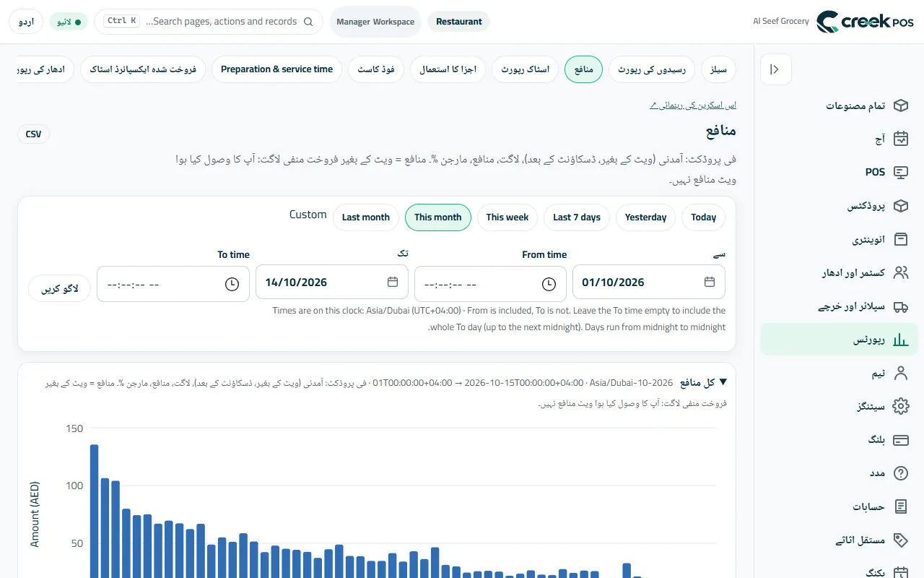Click the حسابات ledger icon
Viewport: 924px width, 578px height.
(x=900, y=506)
